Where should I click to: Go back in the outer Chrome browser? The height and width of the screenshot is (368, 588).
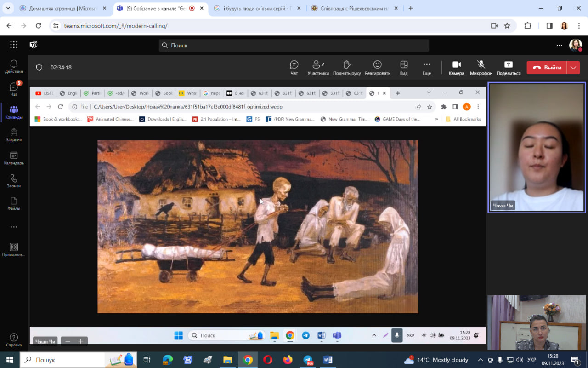[x=9, y=26]
